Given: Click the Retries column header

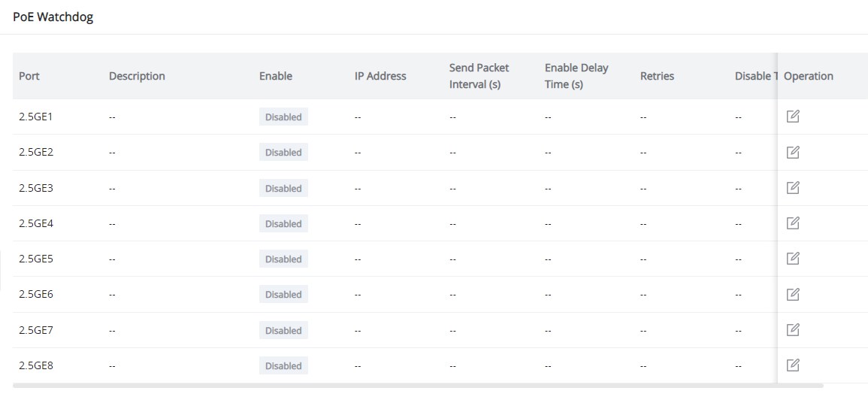Looking at the screenshot, I should click(x=657, y=76).
